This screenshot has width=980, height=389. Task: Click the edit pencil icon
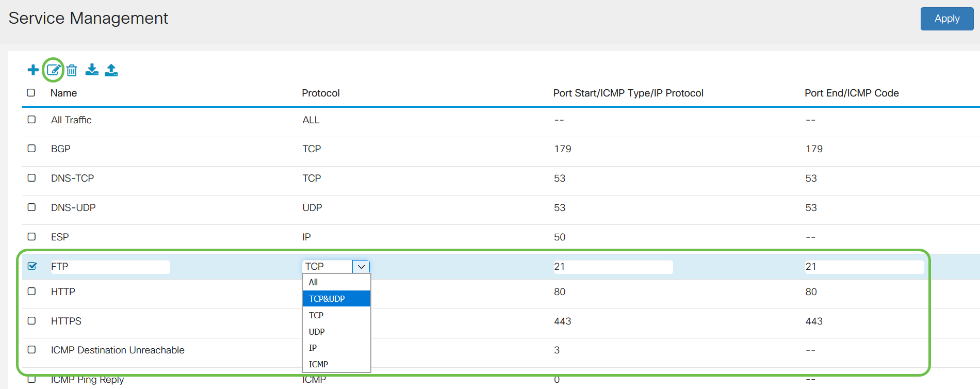53,70
